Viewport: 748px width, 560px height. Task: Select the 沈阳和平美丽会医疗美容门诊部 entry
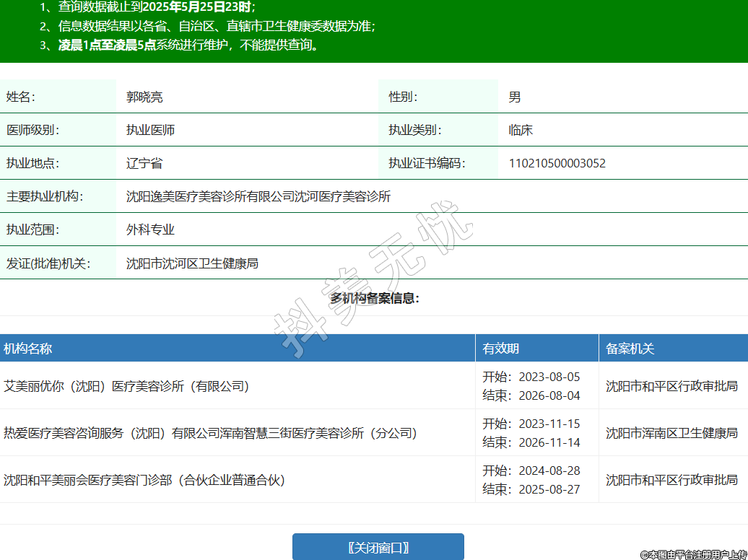[x=145, y=480]
